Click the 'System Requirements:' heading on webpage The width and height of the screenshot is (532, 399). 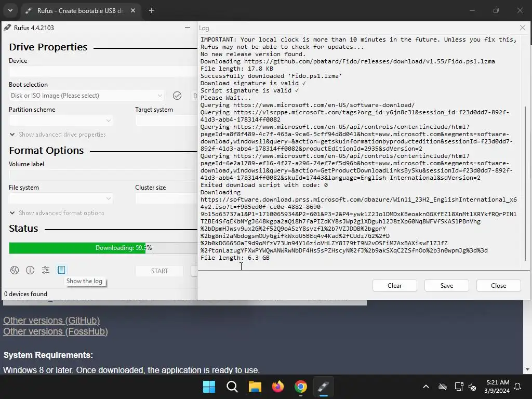48,355
